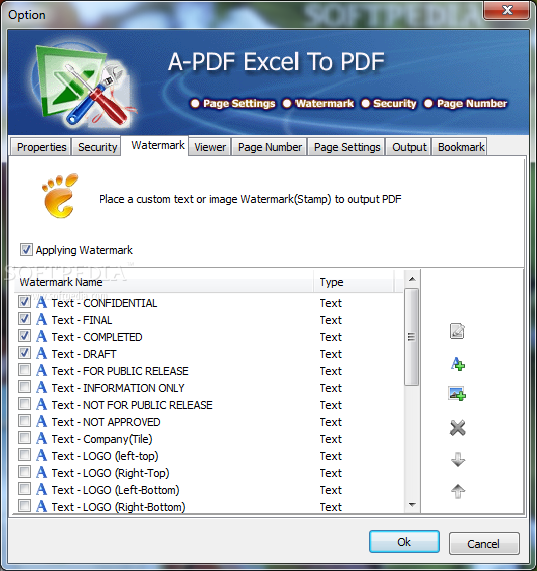Screen dimensions: 537x571
Task: Click the Cancel button
Action: click(483, 543)
